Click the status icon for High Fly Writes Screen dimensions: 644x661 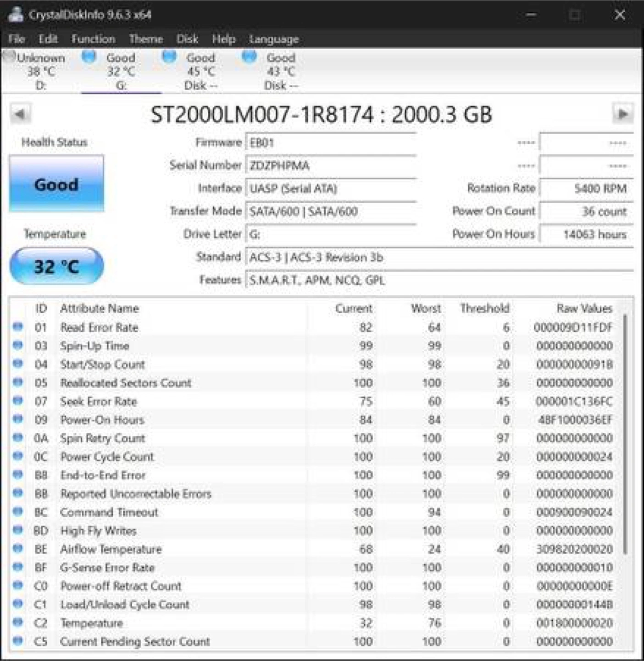[x=18, y=530]
